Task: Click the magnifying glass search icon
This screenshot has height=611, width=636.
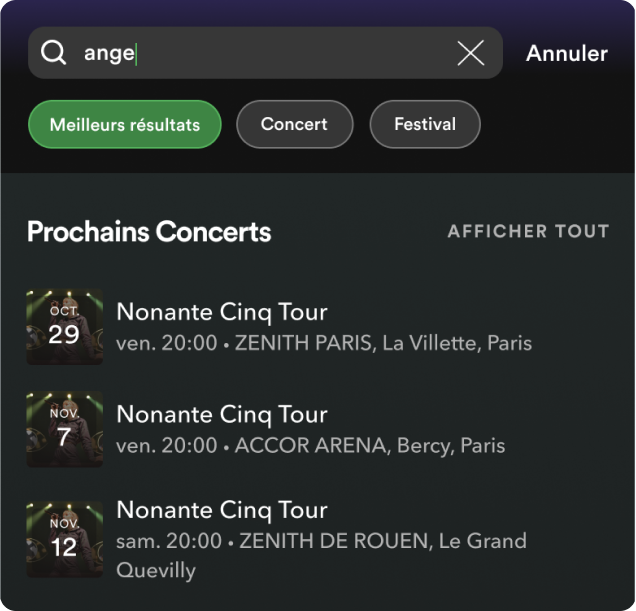Action: (53, 53)
